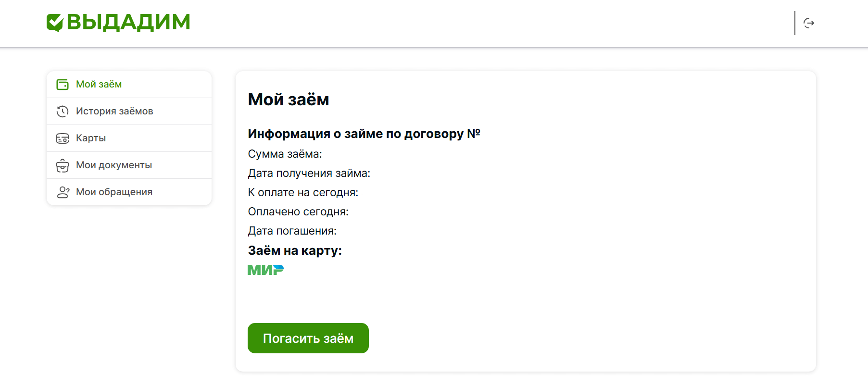Screen dimensions: 868x386
Task: Click the person icon beside Мои обращения
Action: tap(63, 192)
